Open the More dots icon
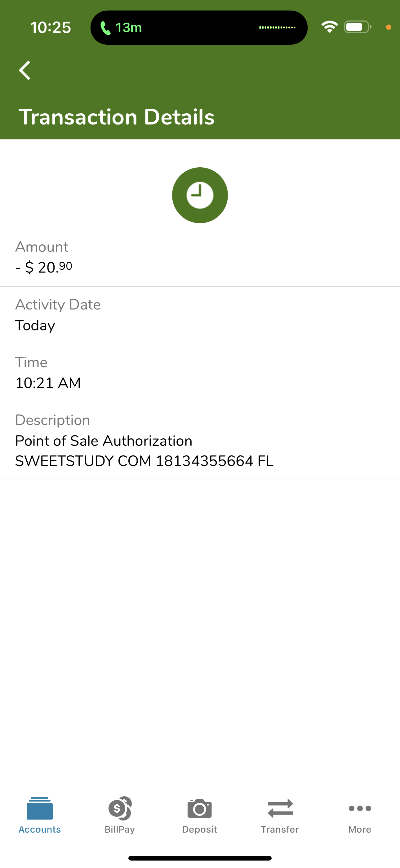Image resolution: width=400 pixels, height=868 pixels. (x=360, y=808)
